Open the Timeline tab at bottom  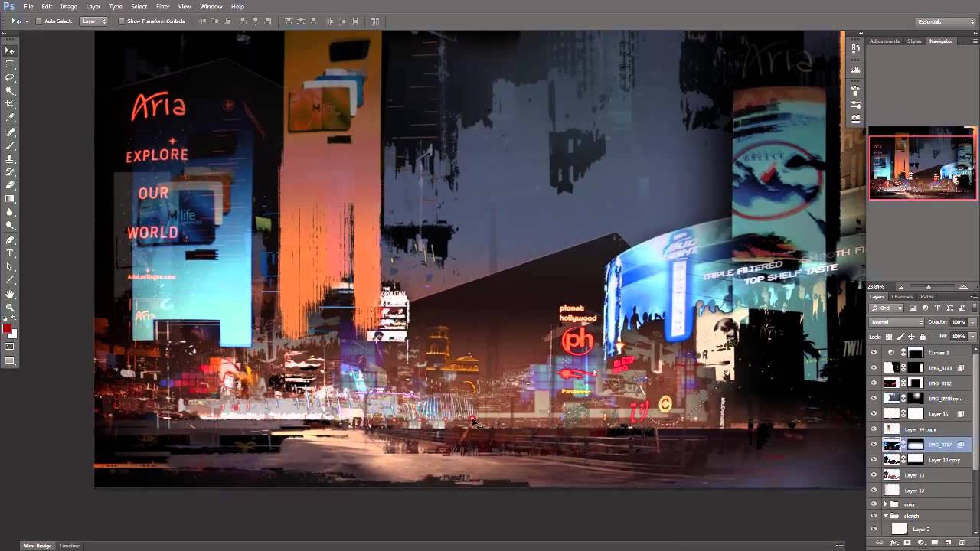click(70, 546)
